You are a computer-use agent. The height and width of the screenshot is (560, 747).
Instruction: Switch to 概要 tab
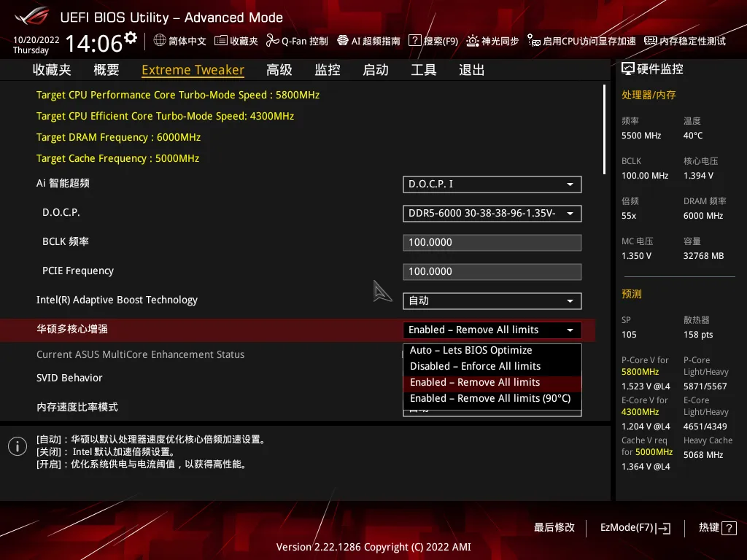coord(107,70)
